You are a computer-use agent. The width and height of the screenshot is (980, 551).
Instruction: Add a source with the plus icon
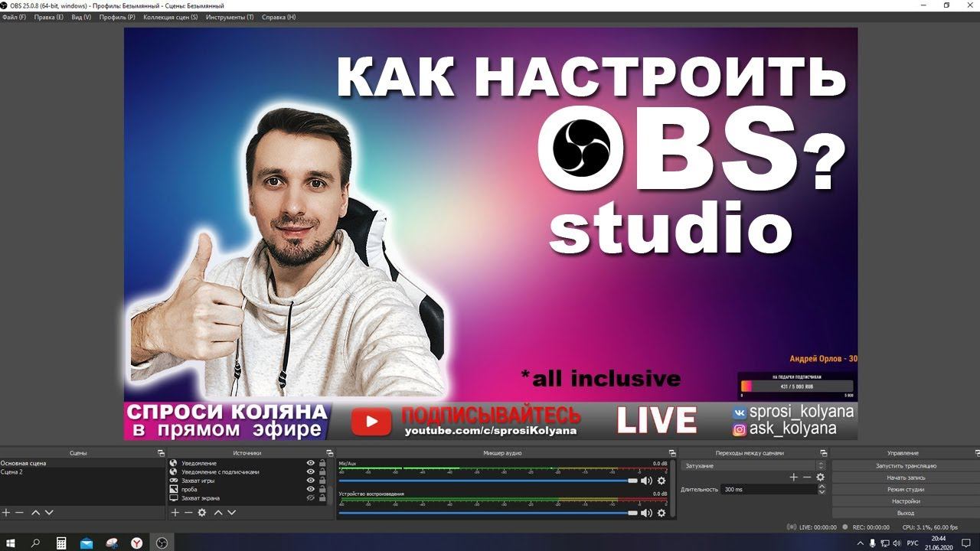175,513
